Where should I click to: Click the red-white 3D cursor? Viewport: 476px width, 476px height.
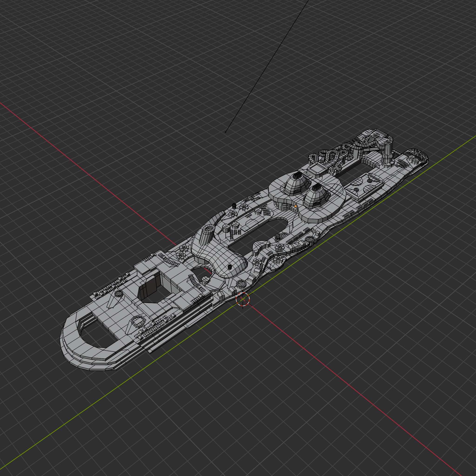tap(243, 299)
